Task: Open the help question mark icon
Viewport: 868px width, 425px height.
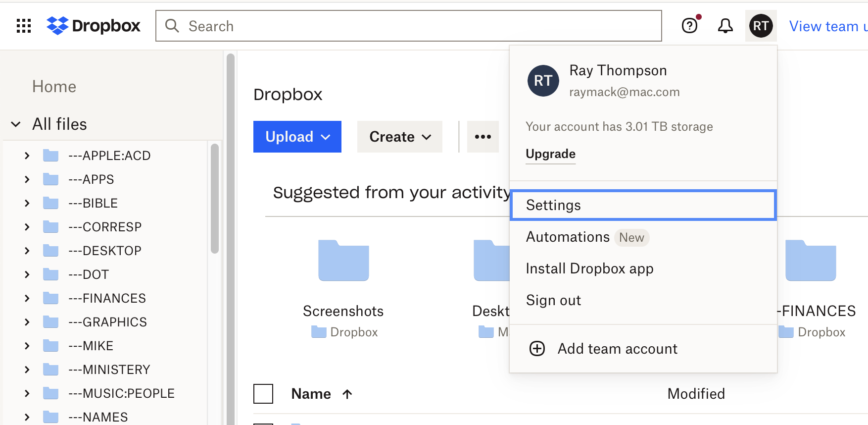Action: click(689, 26)
